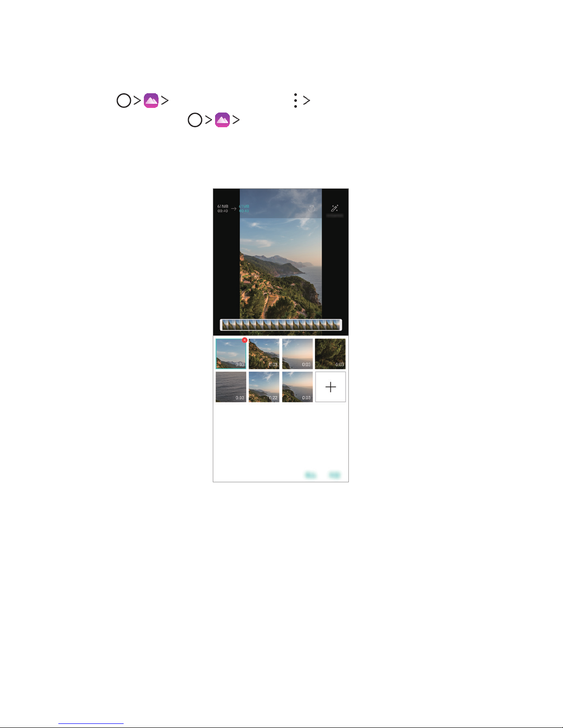Select the gray water surface clip
Image resolution: width=563 pixels, height=728 pixels.
pyautogui.click(x=231, y=387)
